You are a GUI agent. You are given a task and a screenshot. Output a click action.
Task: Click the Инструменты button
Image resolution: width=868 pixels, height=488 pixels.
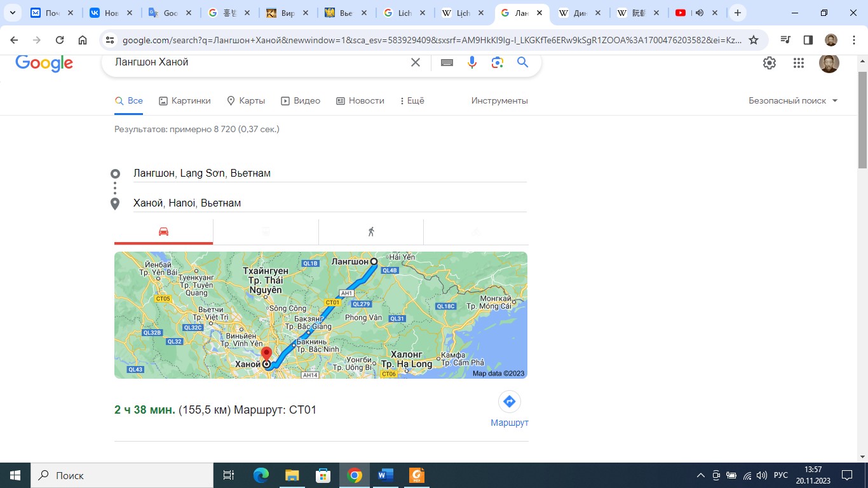(x=499, y=100)
